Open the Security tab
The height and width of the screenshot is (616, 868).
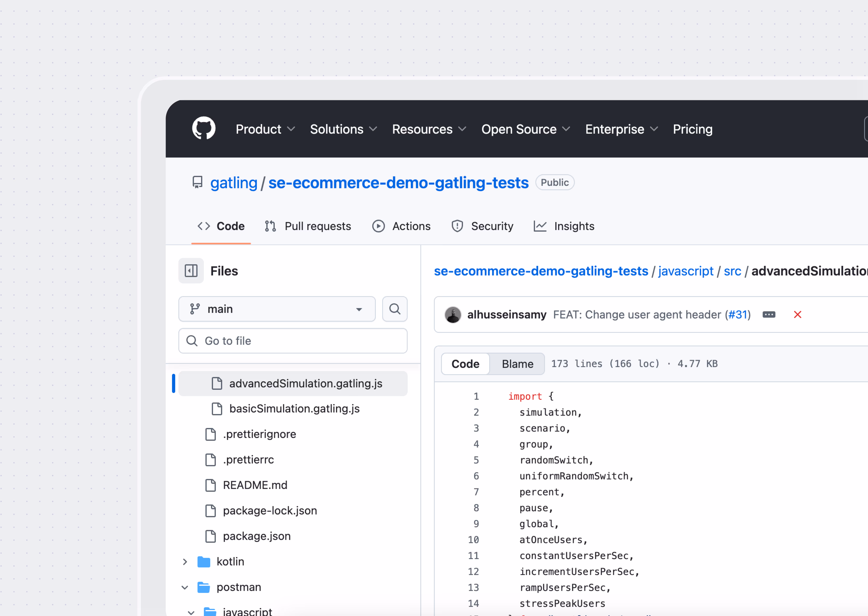pos(482,226)
